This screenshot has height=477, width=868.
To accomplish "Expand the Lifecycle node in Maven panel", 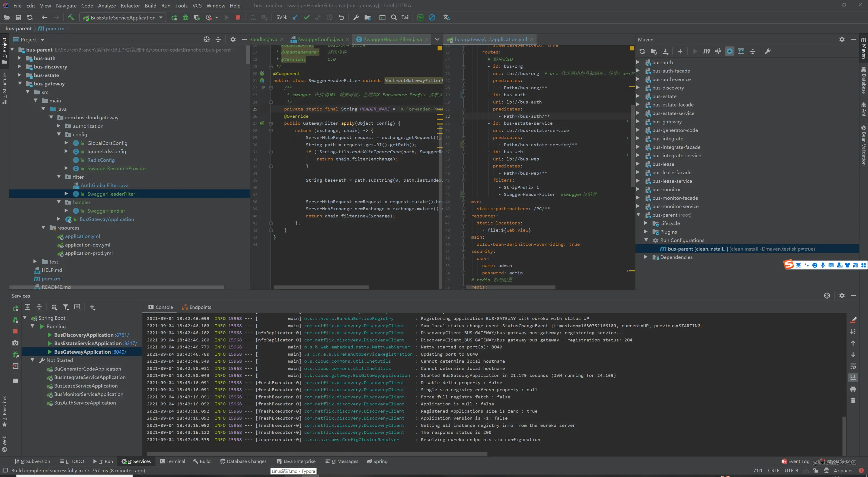I will [x=646, y=223].
